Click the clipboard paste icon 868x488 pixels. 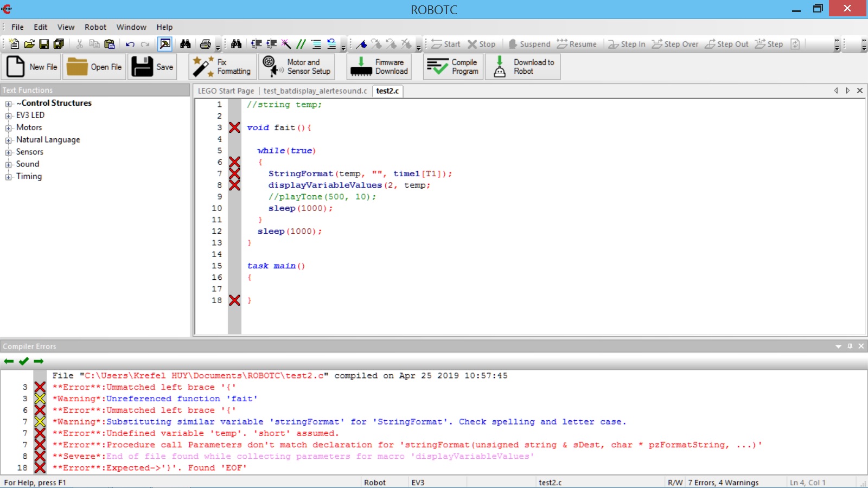(x=110, y=44)
